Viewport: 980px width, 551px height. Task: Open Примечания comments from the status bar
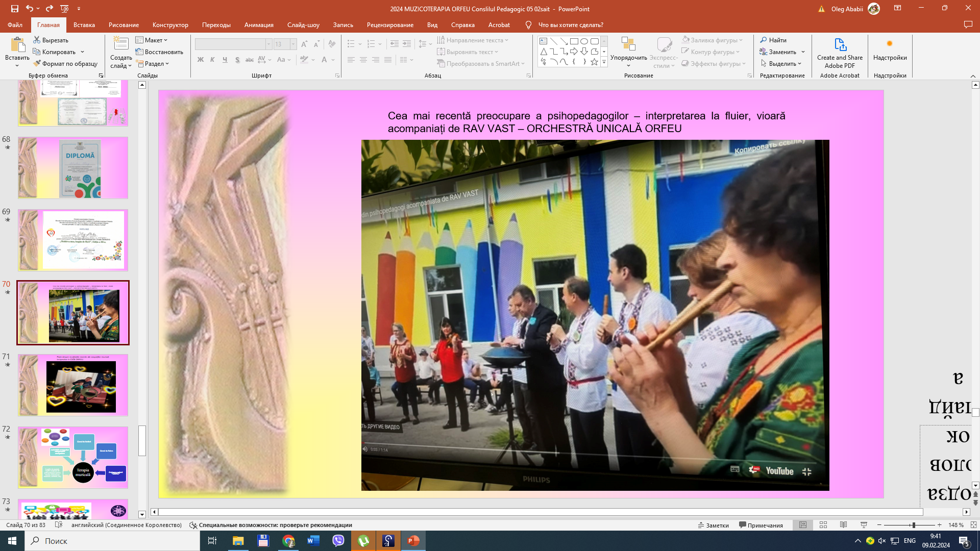(x=761, y=525)
